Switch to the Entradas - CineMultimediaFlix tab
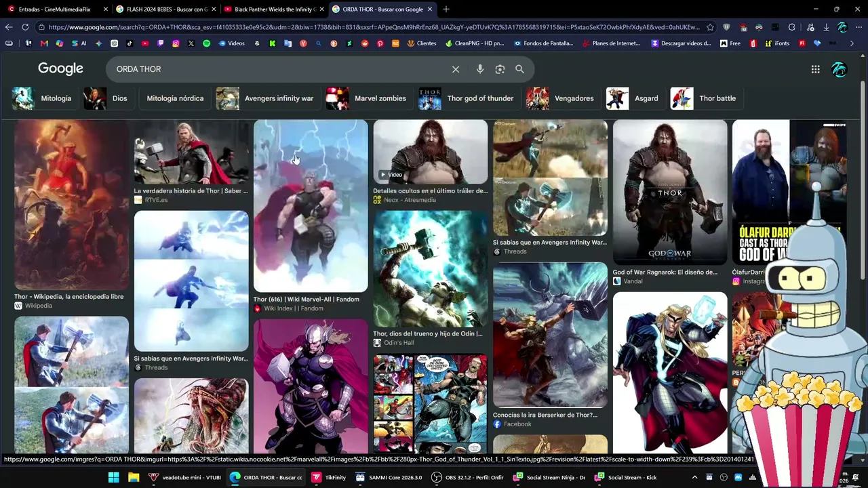This screenshot has width=868, height=488. (x=56, y=9)
